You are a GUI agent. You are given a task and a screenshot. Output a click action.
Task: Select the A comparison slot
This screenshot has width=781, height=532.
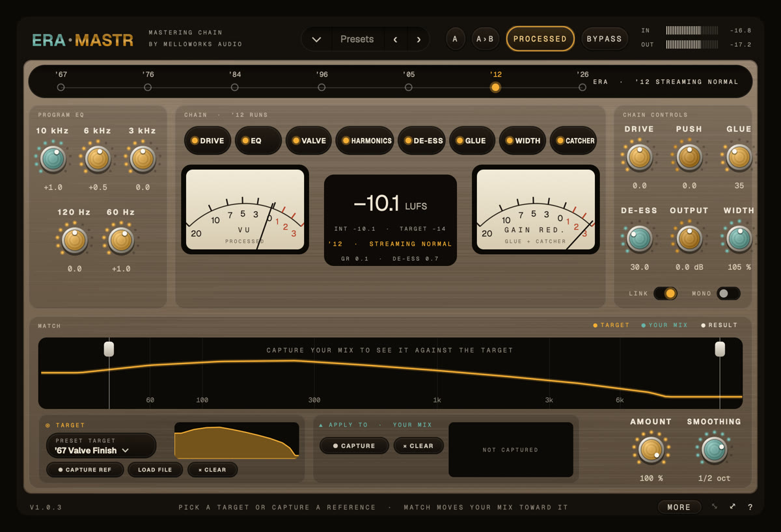click(x=455, y=39)
